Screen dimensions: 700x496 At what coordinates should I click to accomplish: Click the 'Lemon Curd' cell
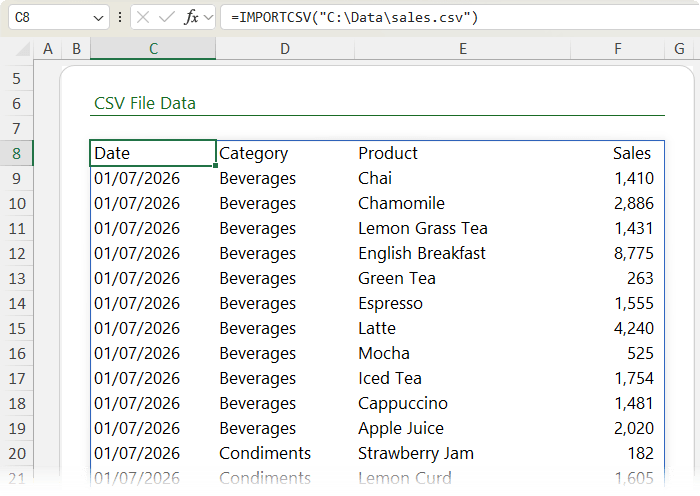[x=462, y=478]
